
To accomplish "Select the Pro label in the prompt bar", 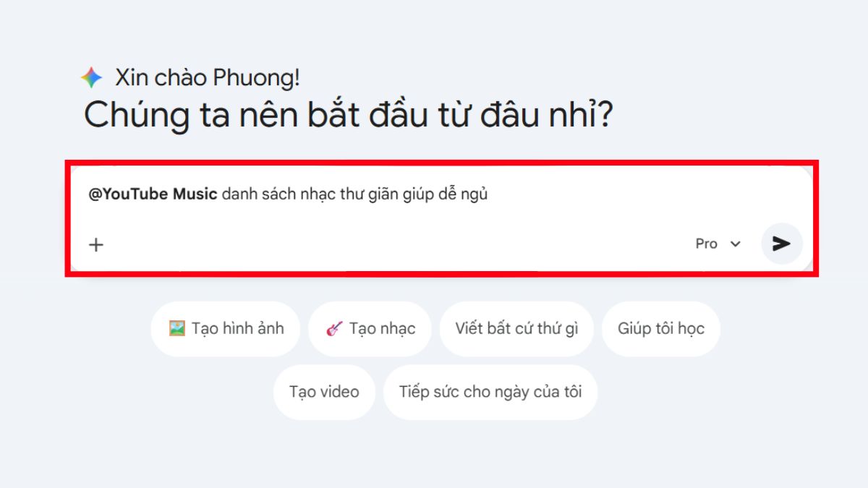I will click(707, 244).
